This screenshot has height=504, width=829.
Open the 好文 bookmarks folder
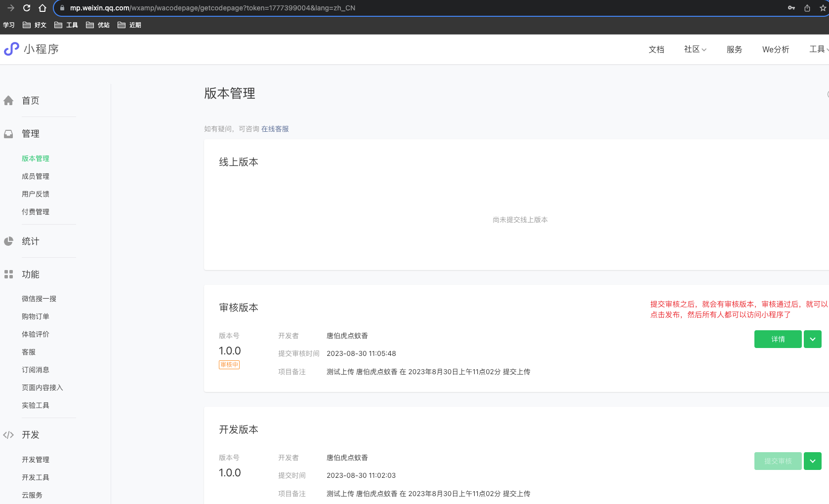35,25
